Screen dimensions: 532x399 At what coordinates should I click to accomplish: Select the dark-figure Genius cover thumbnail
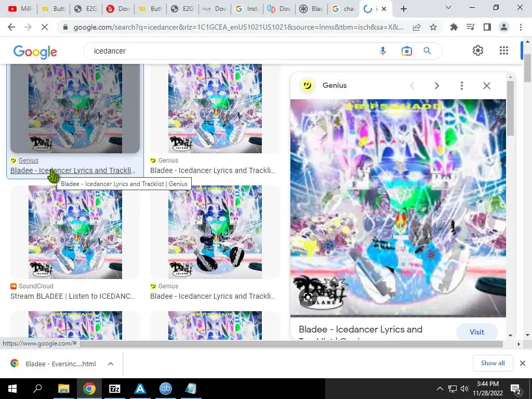(215, 232)
